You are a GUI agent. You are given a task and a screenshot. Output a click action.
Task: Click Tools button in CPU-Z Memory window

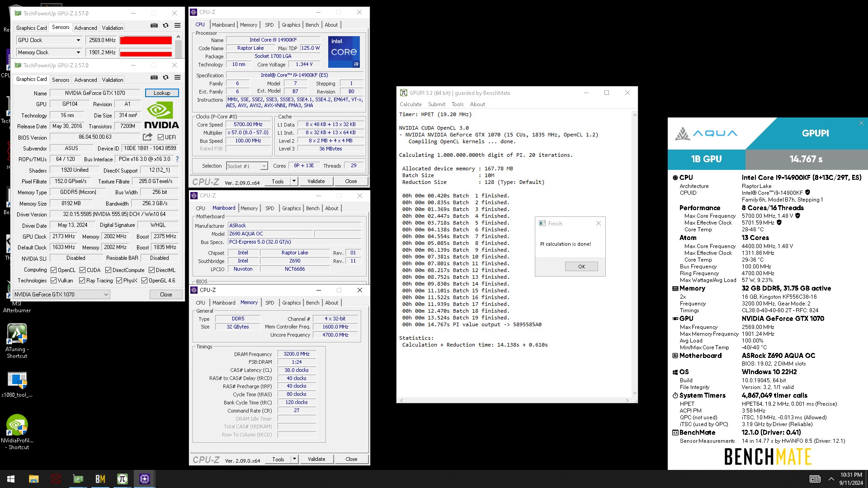point(278,459)
